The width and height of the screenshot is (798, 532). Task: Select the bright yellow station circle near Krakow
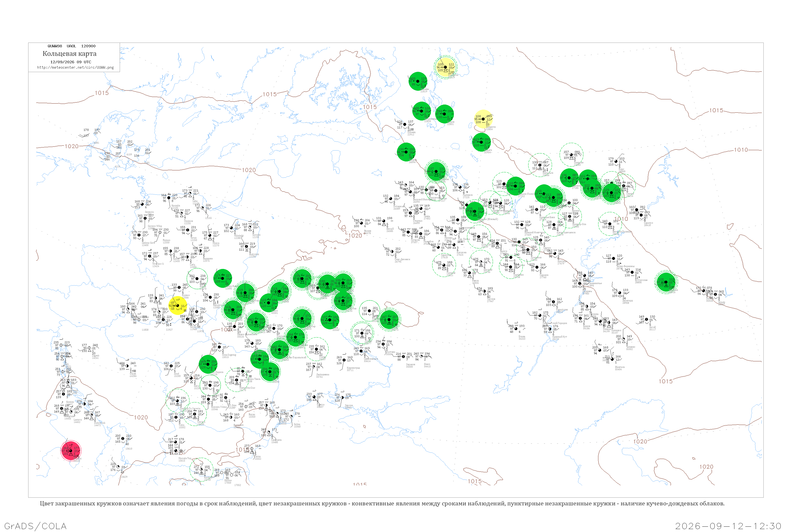pyautogui.click(x=177, y=305)
